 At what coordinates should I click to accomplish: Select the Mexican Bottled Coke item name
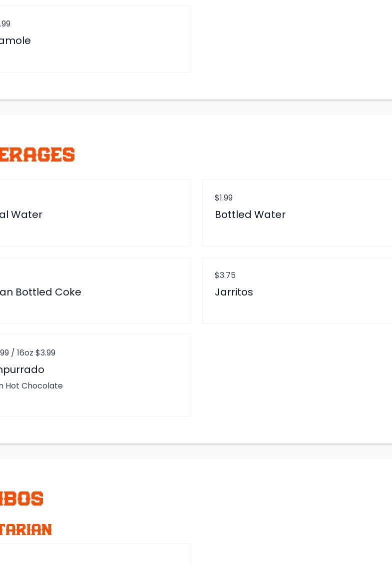tap(40, 292)
